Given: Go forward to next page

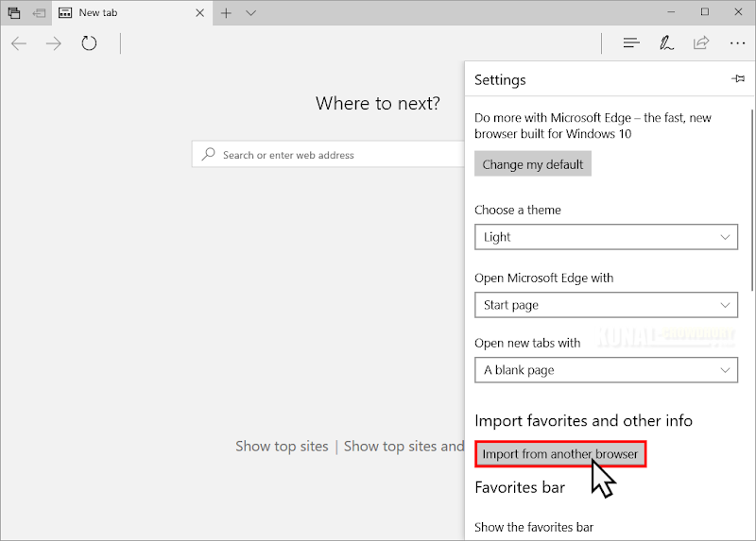Looking at the screenshot, I should [x=54, y=43].
